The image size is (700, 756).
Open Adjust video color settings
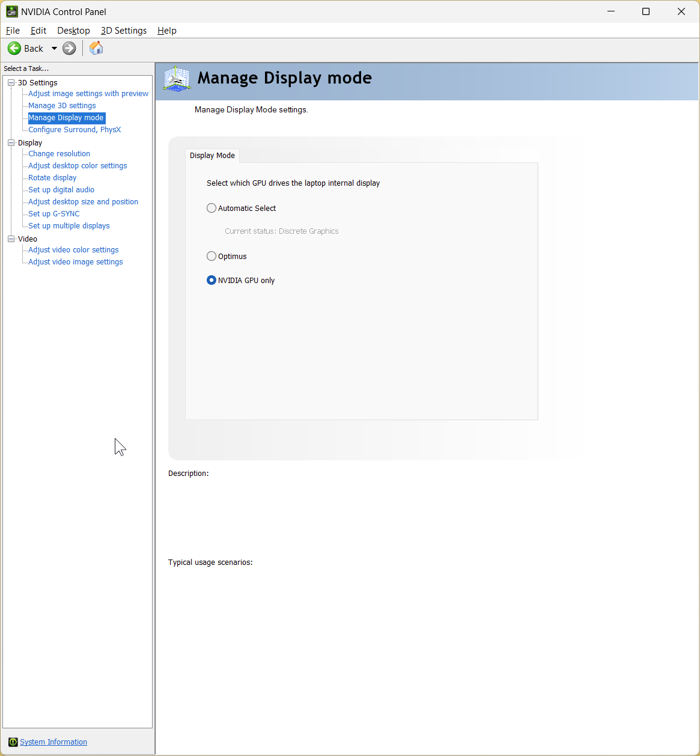[73, 250]
